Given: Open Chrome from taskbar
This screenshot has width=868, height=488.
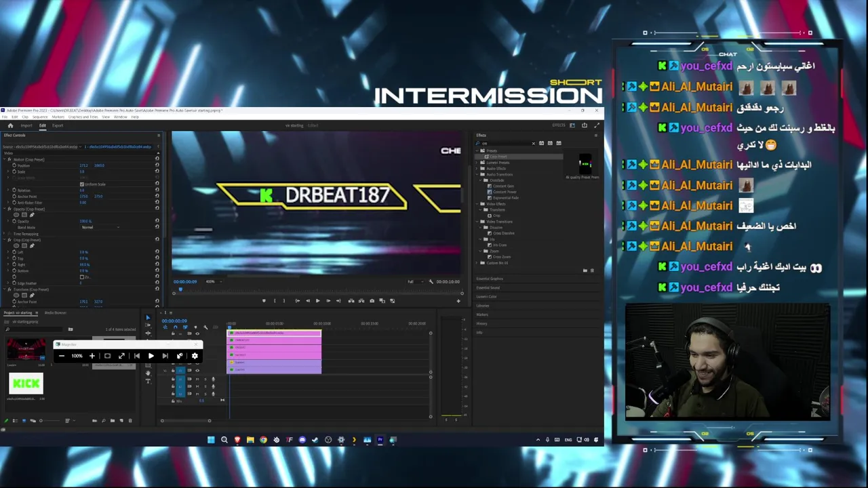Looking at the screenshot, I should (x=263, y=440).
